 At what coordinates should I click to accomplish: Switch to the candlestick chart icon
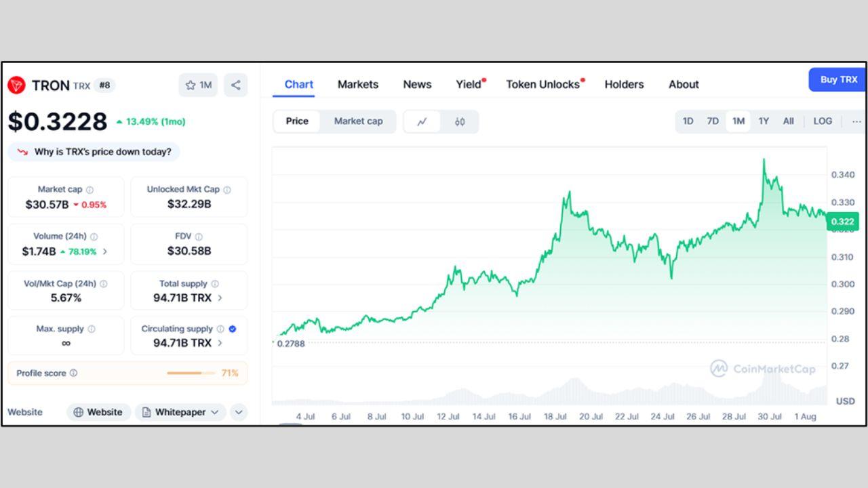[460, 122]
